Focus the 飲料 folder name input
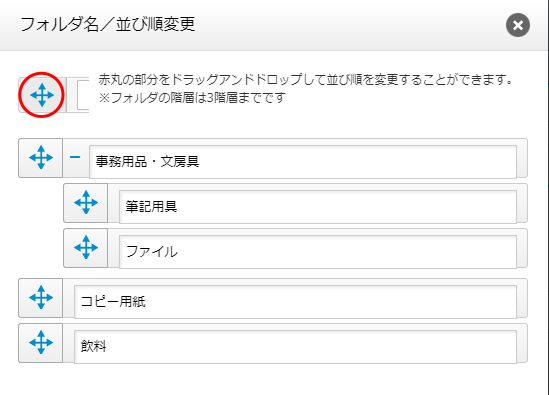Screen dimensions: 549x395 [295, 346]
